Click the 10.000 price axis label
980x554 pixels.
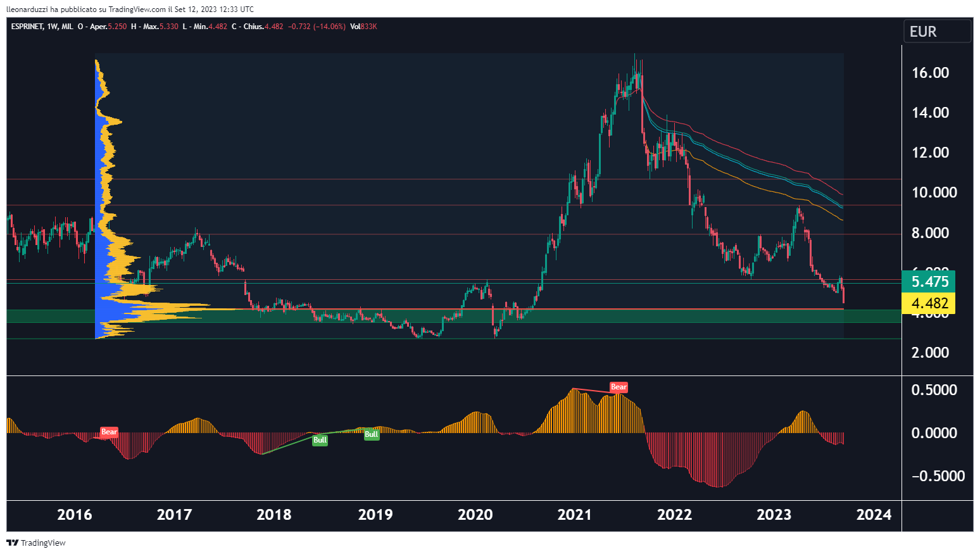point(934,192)
